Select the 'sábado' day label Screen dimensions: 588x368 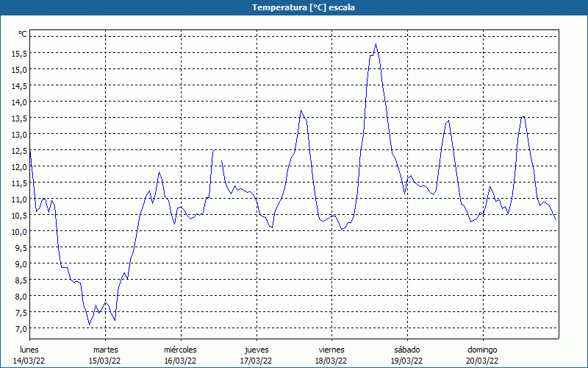point(407,350)
